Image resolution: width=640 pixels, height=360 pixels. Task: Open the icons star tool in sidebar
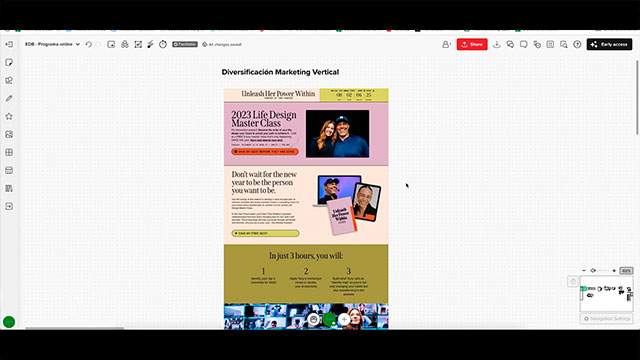9,116
